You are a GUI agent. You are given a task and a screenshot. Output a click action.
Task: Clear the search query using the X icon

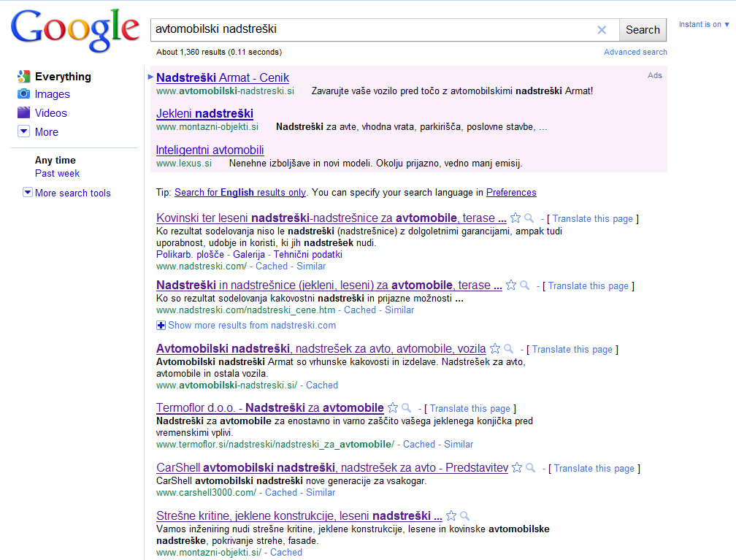602,30
